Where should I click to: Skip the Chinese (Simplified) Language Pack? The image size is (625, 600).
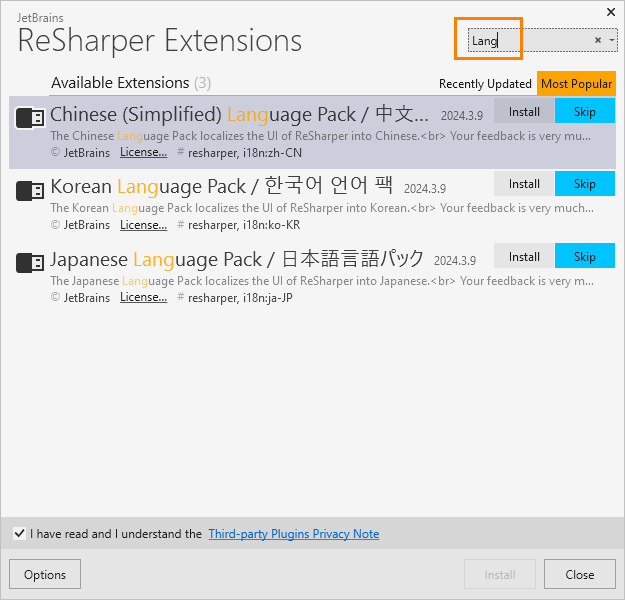point(585,111)
